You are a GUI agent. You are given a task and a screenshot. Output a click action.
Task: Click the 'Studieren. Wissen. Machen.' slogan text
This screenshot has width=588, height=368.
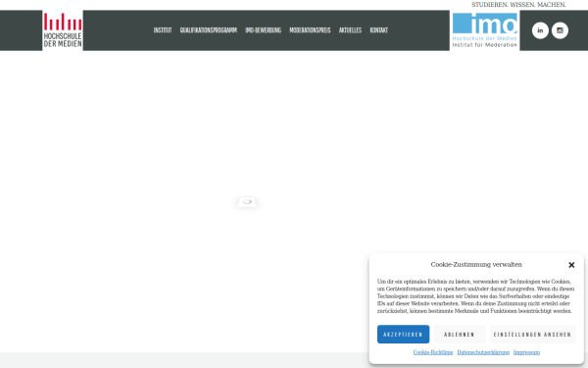tap(518, 5)
